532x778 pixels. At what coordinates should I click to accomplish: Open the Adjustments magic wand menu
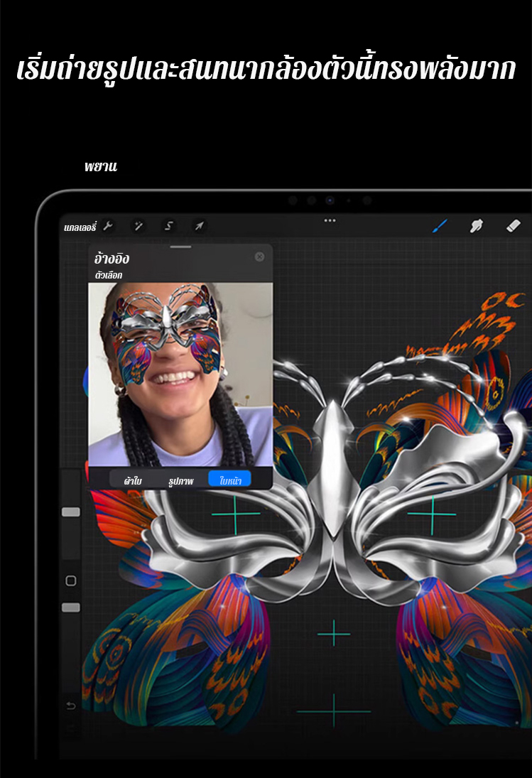pos(139,226)
